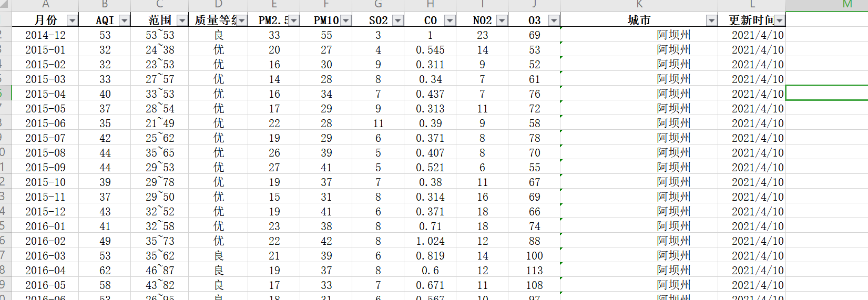
Task: Select PM10 value 55 in 2014-12 row
Action: pyautogui.click(x=326, y=35)
